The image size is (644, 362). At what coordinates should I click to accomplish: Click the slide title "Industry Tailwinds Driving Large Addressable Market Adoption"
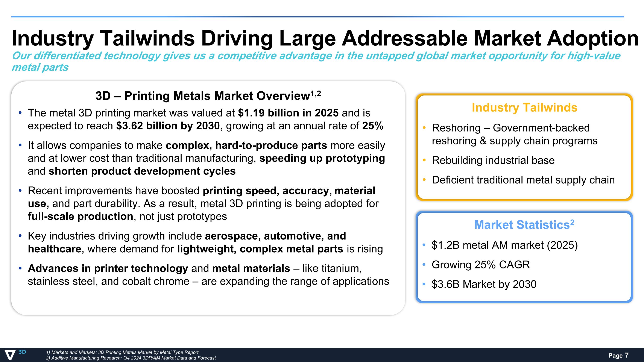pyautogui.click(x=325, y=38)
